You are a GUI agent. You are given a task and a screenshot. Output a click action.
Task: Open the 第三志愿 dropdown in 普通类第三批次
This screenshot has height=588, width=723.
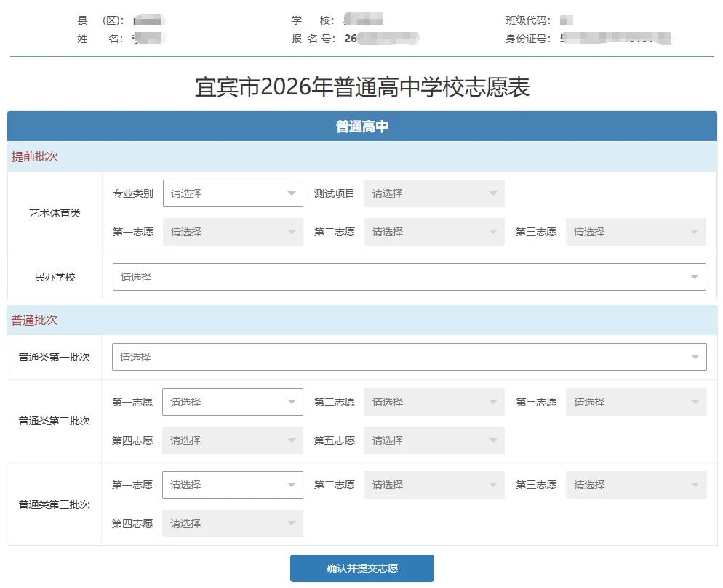[635, 484]
